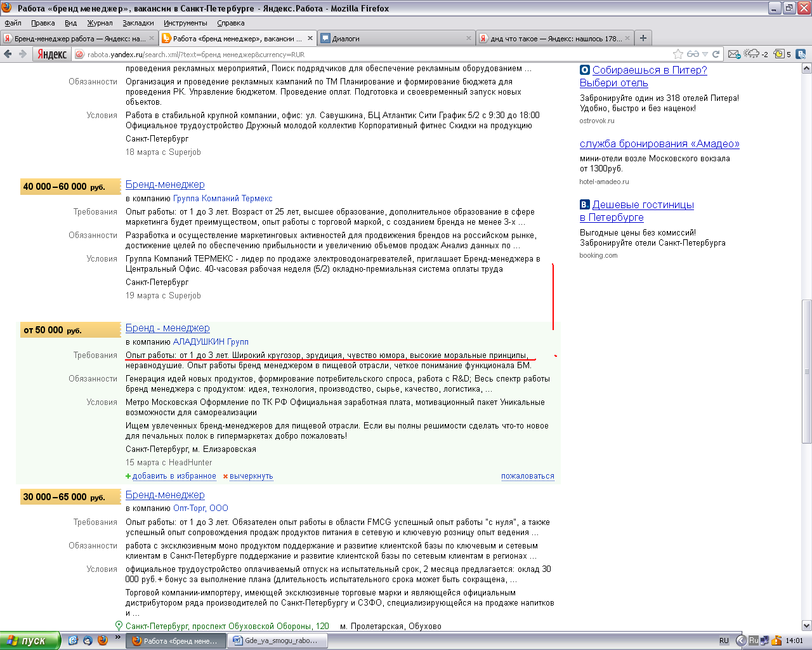Click the red cross 'вычеркнуть' icon

click(x=225, y=476)
